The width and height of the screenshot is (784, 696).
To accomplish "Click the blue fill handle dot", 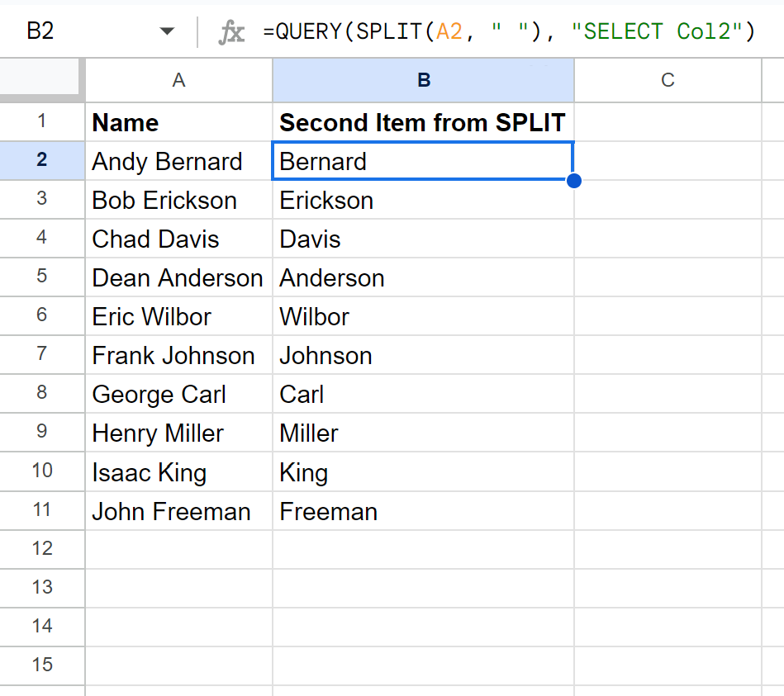I will (574, 181).
